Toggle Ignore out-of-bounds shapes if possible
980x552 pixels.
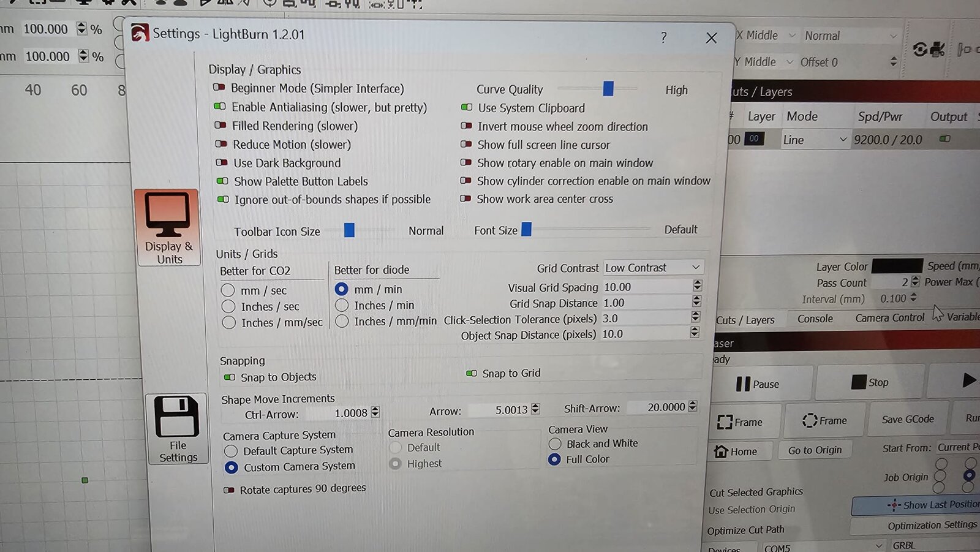point(223,199)
